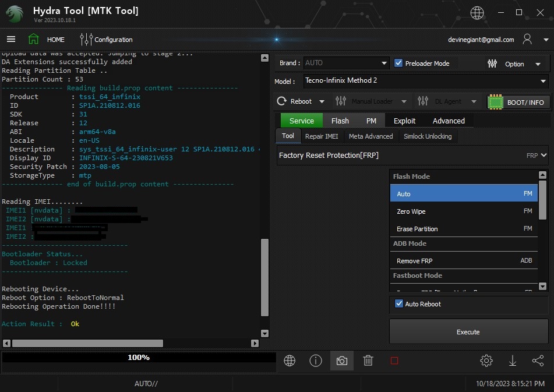The width and height of the screenshot is (554, 392).
Task: Click the globe icon in title bar
Action: click(x=477, y=13)
